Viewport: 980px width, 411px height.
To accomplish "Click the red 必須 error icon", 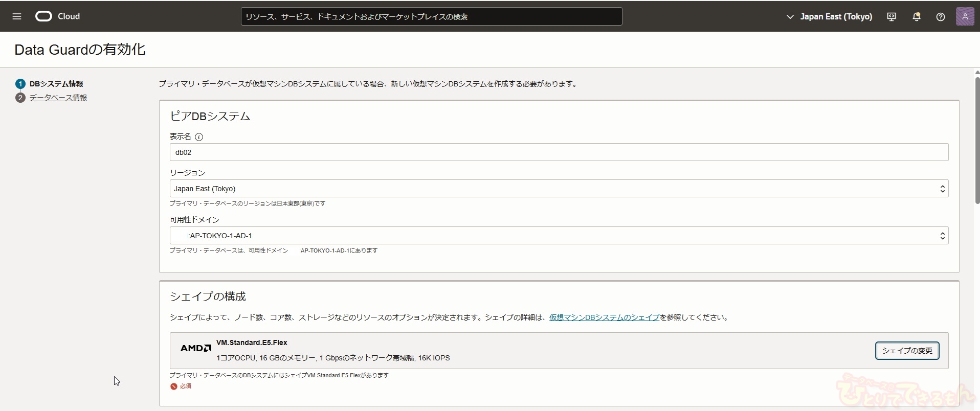I will [x=174, y=386].
